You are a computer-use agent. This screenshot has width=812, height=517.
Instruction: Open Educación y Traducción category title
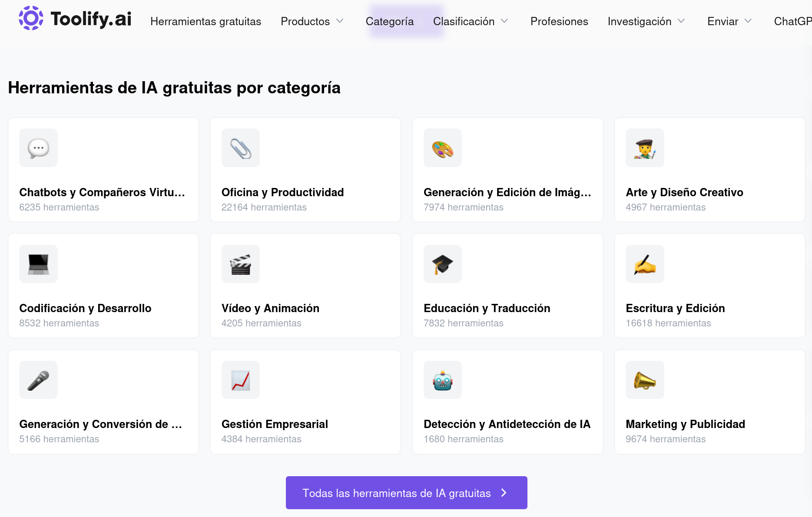(487, 308)
